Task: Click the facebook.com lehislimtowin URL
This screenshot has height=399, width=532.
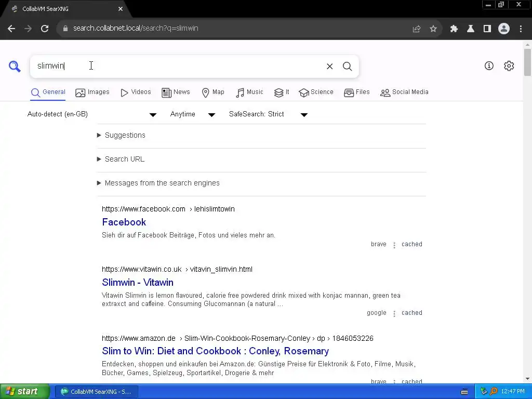Action: pos(168,209)
